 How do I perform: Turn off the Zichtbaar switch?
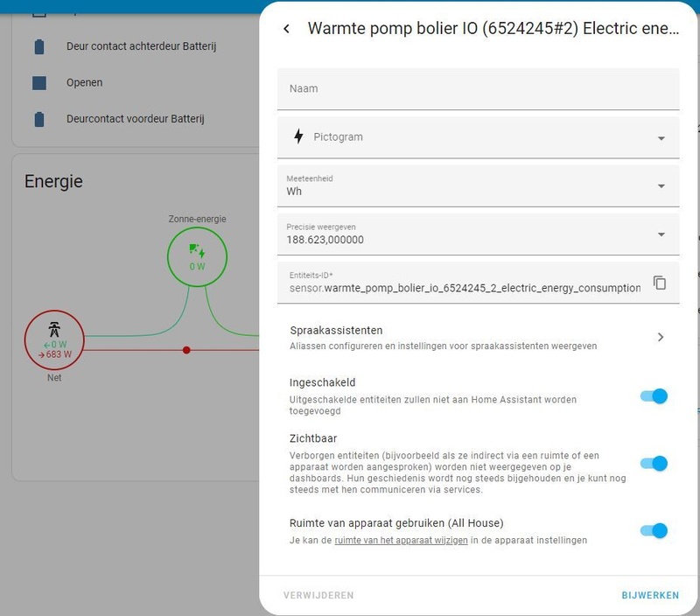point(654,464)
